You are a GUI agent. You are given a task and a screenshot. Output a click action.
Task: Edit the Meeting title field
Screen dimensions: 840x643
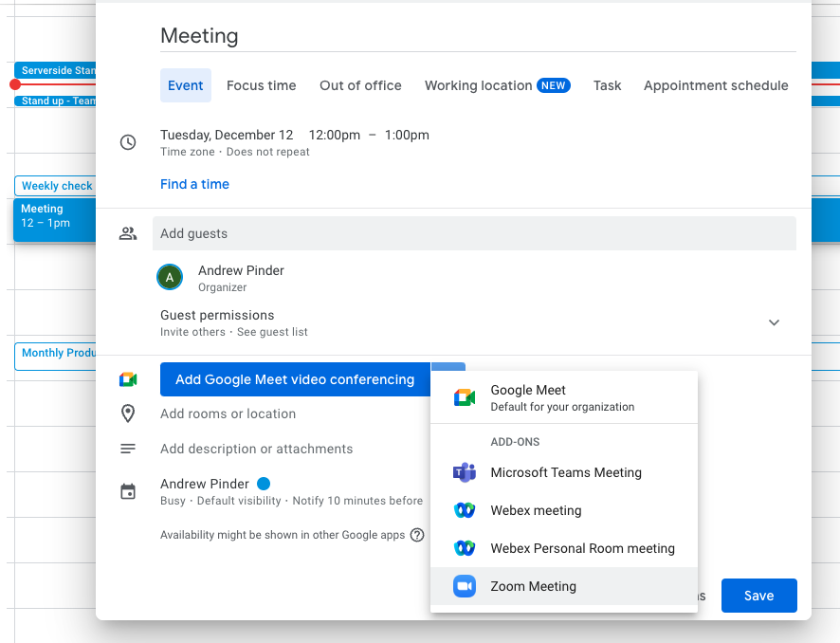point(478,36)
